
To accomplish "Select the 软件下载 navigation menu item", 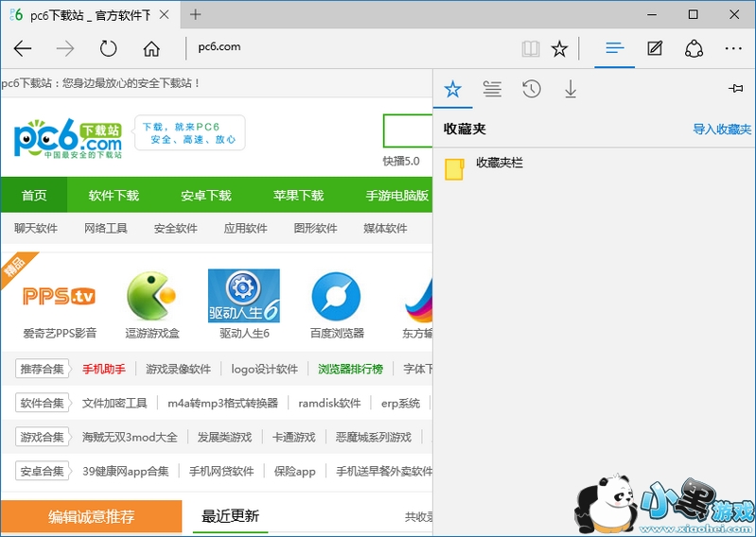I will click(x=114, y=196).
